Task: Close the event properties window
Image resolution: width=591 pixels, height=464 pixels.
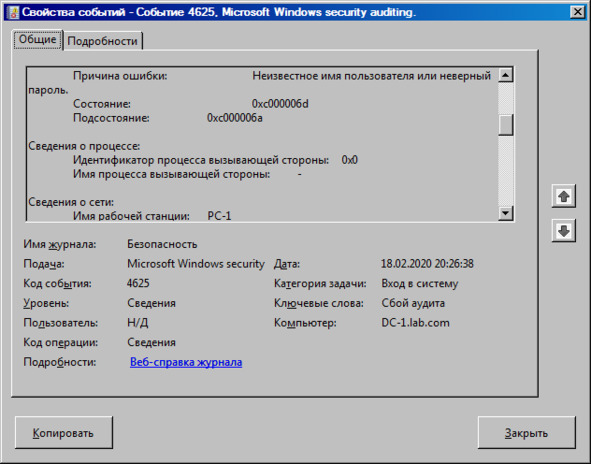Action: [x=578, y=12]
